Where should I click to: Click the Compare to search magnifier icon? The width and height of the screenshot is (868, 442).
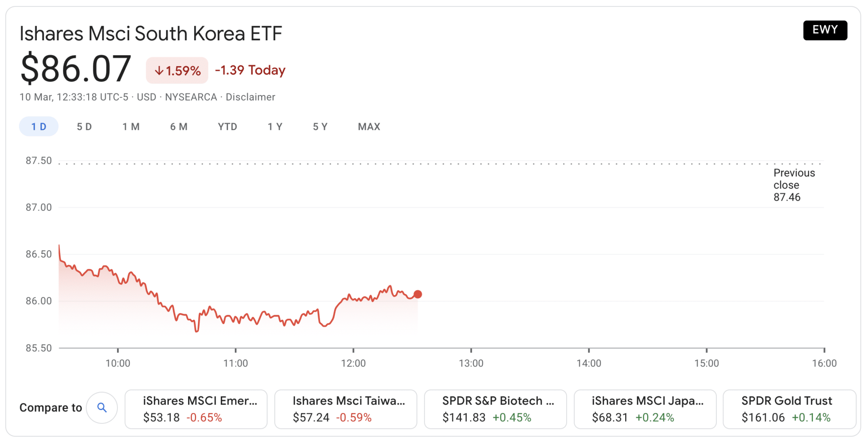click(102, 408)
